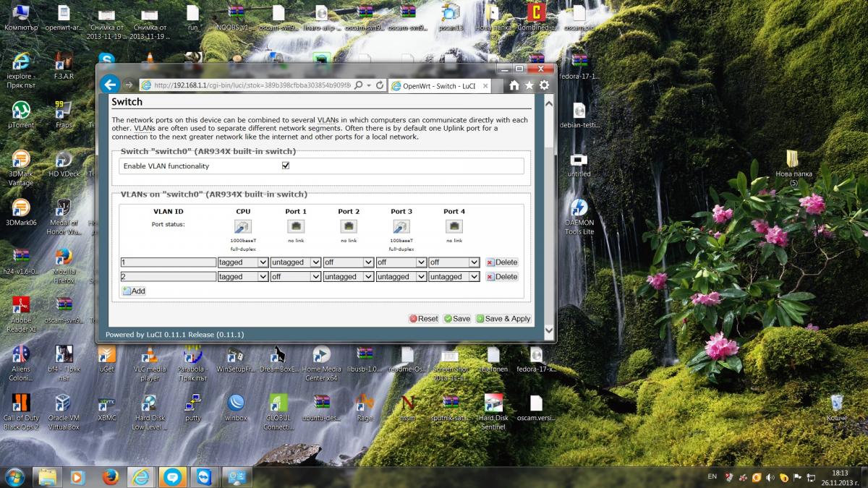Open VLAN 1 Port 1 untagged dropdown
Viewport: 868px width, 488px height.
pos(295,262)
